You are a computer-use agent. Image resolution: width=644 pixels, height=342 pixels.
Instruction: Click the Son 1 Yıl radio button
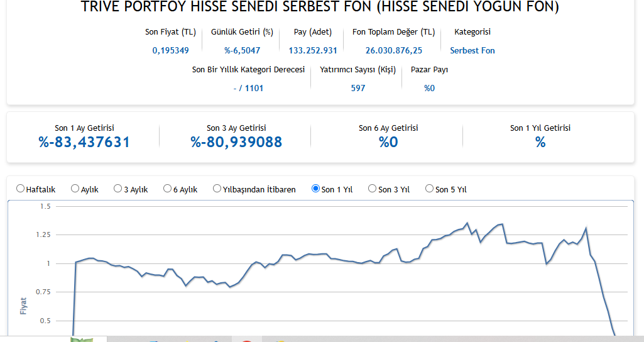coord(316,189)
